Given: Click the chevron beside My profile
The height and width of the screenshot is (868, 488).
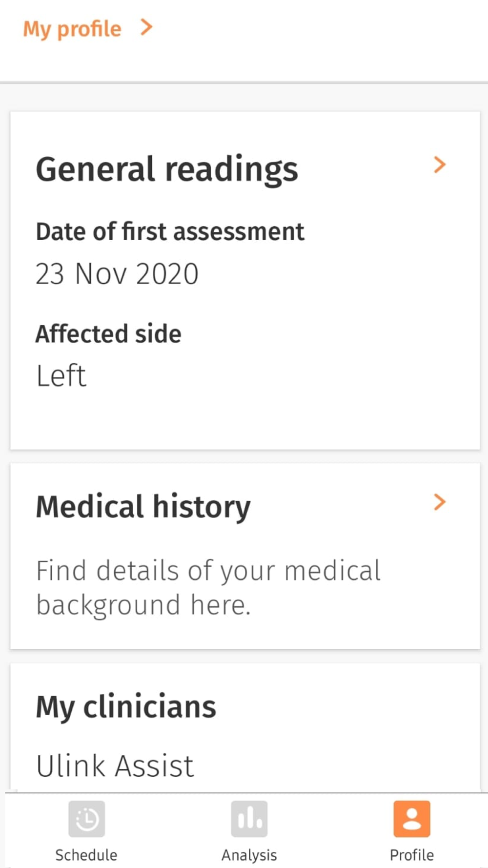Looking at the screenshot, I should click(146, 27).
